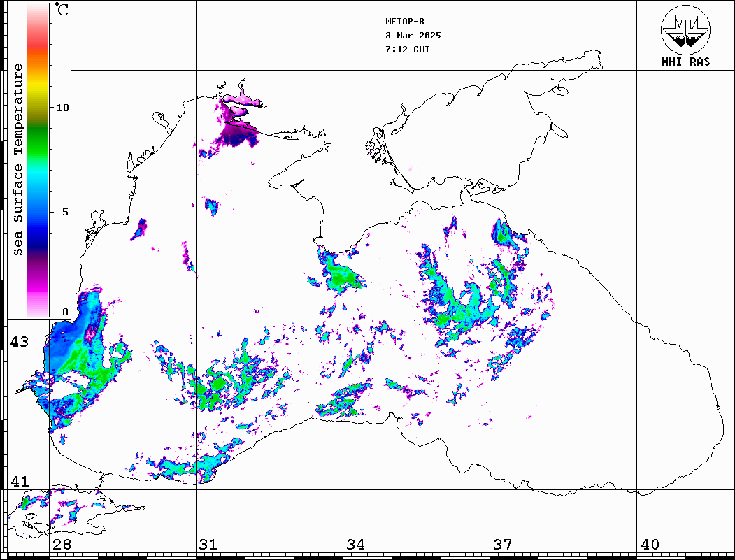Click longitude label 37

click(x=503, y=545)
